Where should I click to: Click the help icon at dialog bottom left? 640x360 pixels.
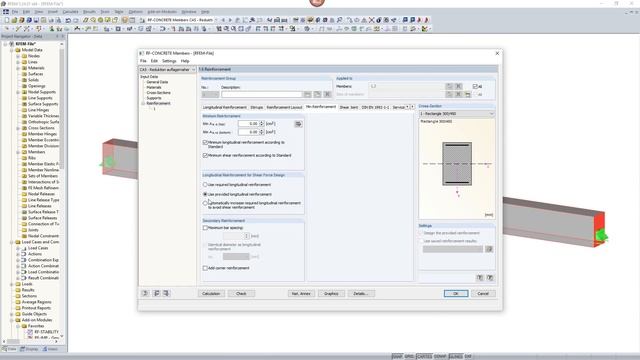pos(145,293)
